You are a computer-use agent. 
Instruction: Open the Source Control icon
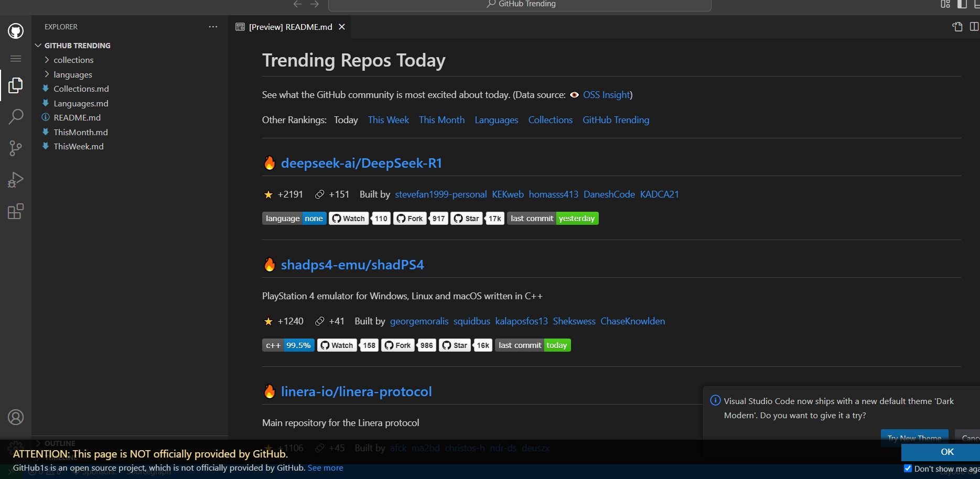point(16,148)
